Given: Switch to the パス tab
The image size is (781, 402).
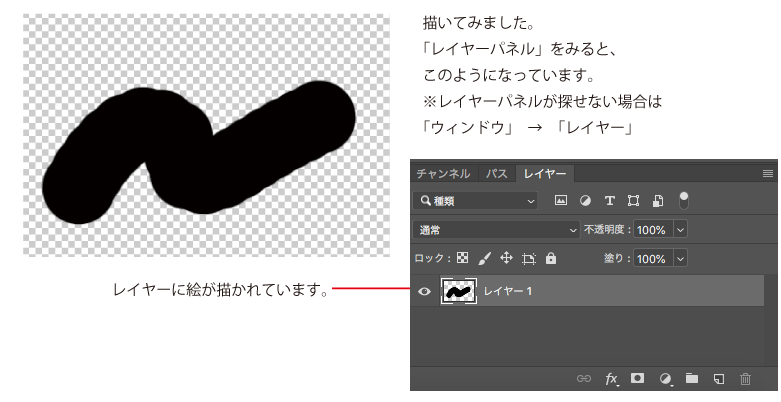Looking at the screenshot, I should (497, 174).
